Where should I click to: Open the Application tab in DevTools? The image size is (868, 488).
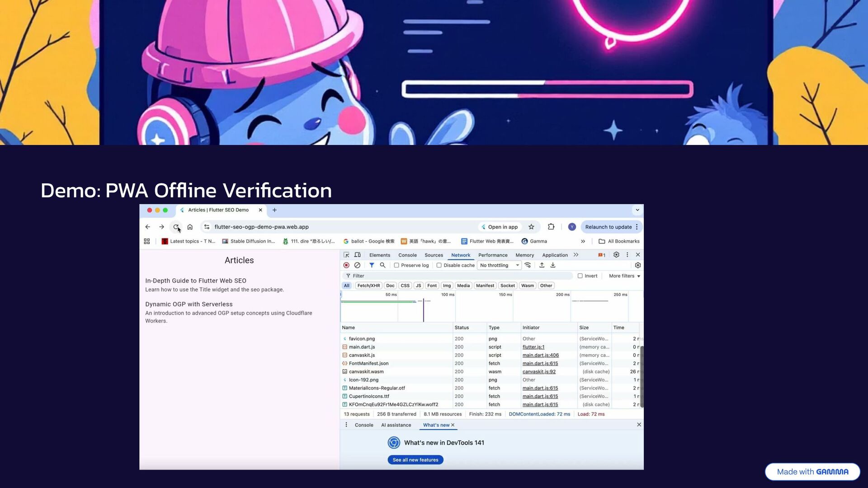[x=555, y=255]
